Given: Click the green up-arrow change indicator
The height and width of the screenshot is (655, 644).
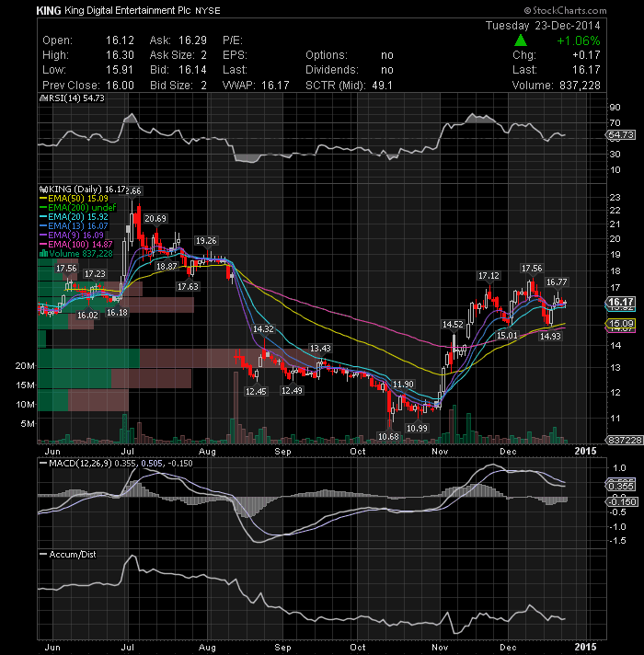Looking at the screenshot, I should click(x=520, y=40).
